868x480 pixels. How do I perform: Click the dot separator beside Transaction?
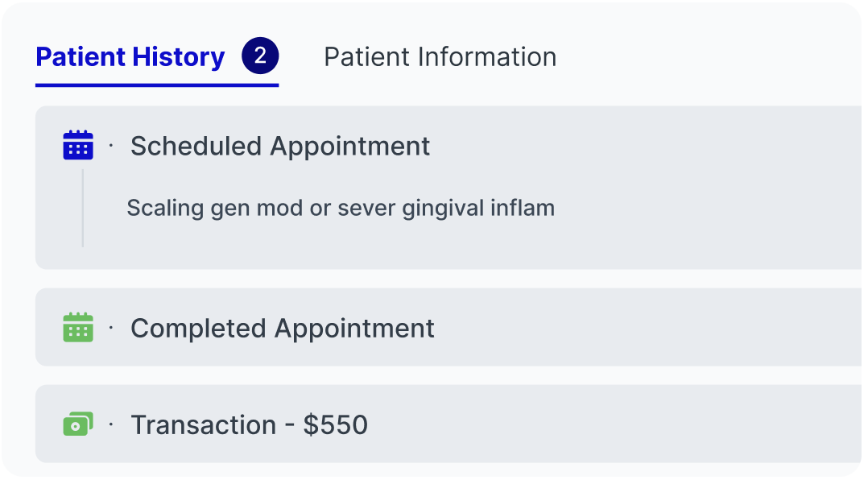pos(111,424)
